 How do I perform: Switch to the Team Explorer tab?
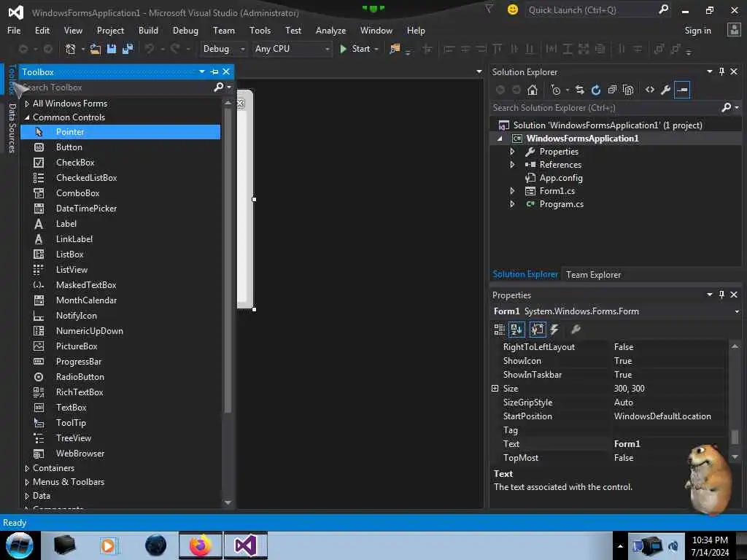[x=593, y=275]
